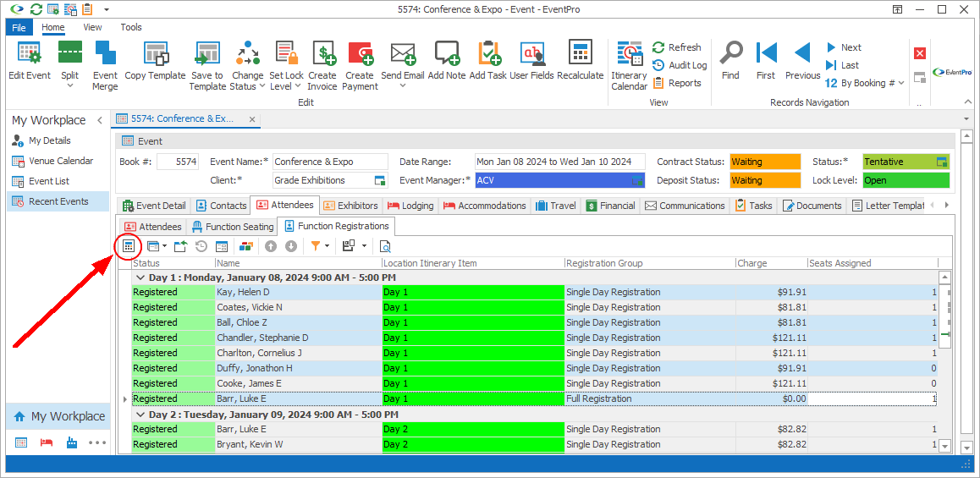Open the Audit Log
The width and height of the screenshot is (980, 478).
(680, 65)
